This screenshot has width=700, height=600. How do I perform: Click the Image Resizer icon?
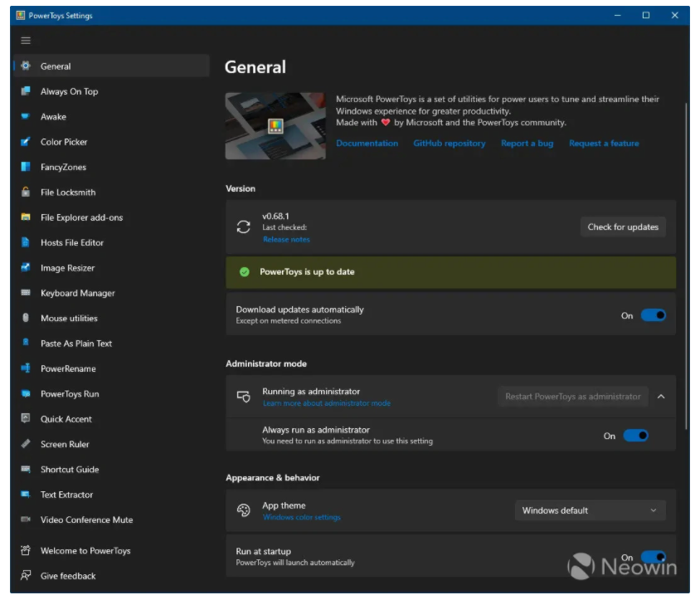tap(26, 267)
